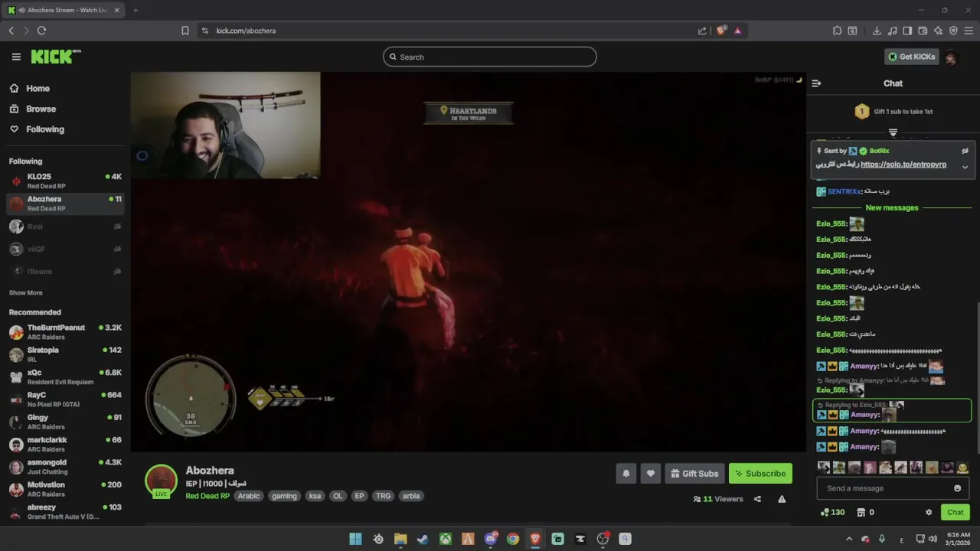The image size is (980, 551).
Task: Expand the gift leaderboard handle
Action: [893, 132]
